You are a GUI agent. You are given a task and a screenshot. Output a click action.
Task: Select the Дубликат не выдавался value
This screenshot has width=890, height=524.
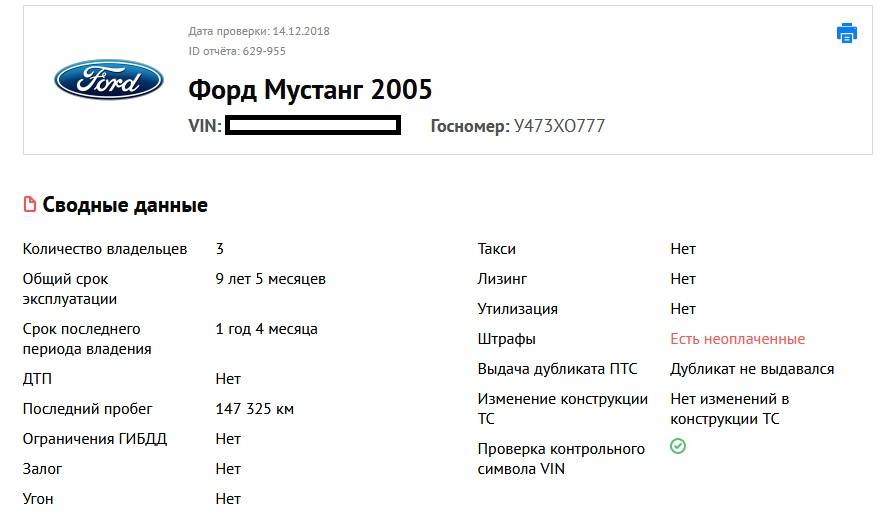tap(751, 369)
